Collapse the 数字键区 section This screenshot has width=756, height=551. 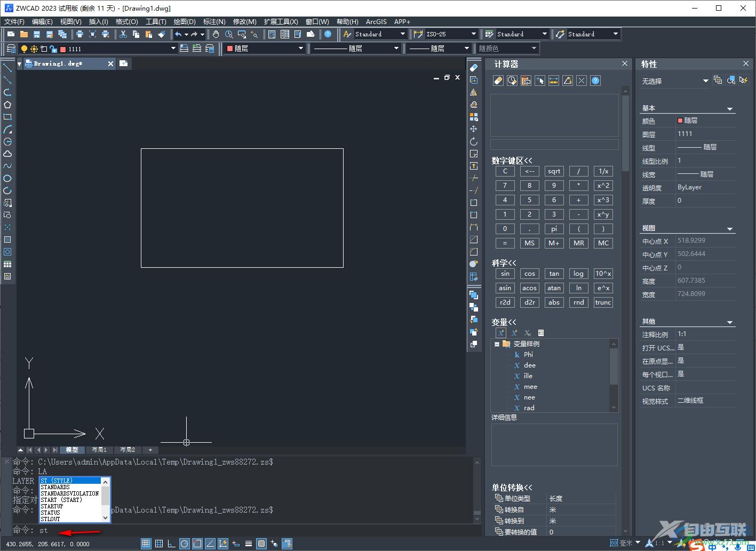pos(512,161)
